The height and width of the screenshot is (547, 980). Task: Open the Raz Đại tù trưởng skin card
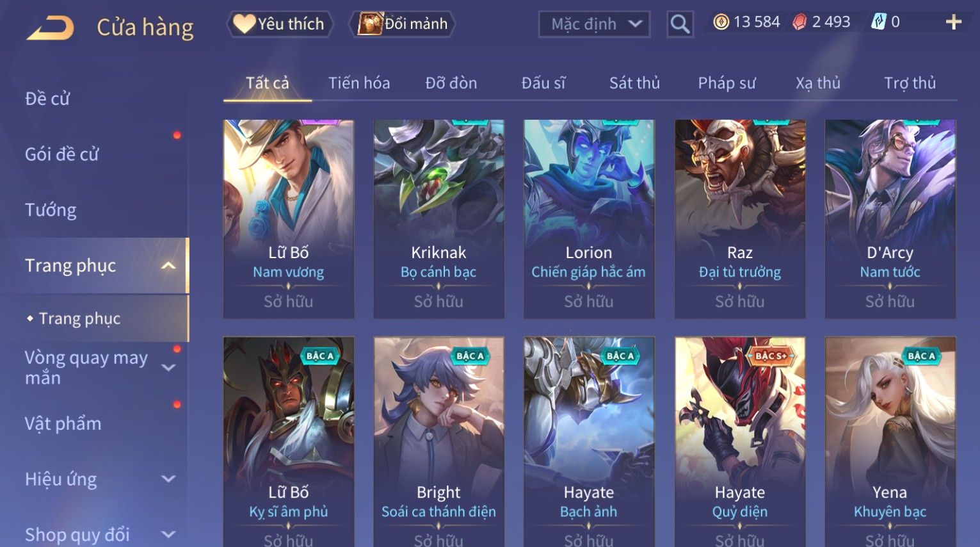click(740, 219)
